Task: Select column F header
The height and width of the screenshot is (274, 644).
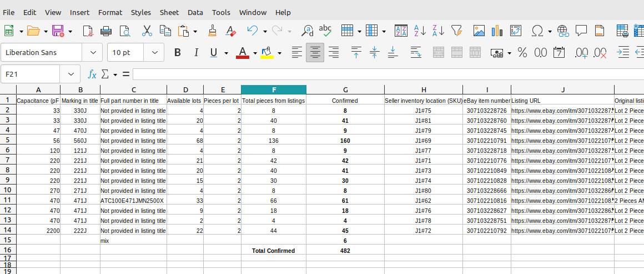Action: 274,89
